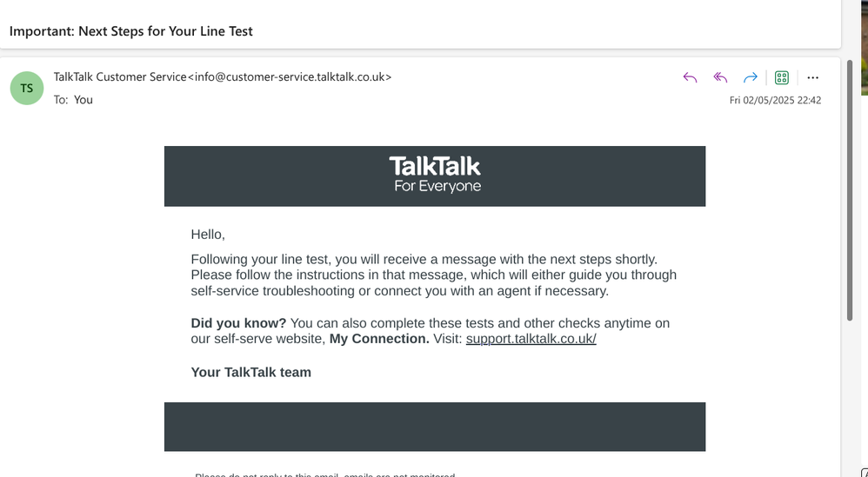The width and height of the screenshot is (868, 477).
Task: Open the support.talktalk.co.uk link
Action: pyautogui.click(x=531, y=339)
